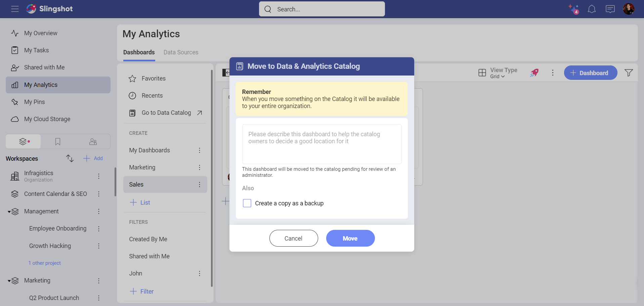Click the dashboard description text field
The image size is (644, 306).
pyautogui.click(x=321, y=144)
